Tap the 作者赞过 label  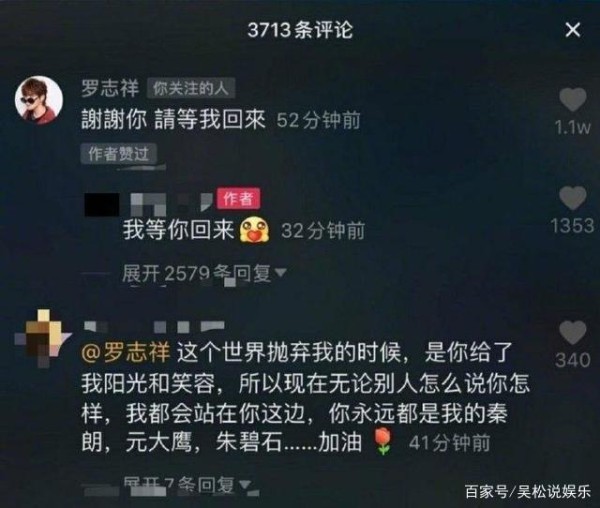point(119,154)
